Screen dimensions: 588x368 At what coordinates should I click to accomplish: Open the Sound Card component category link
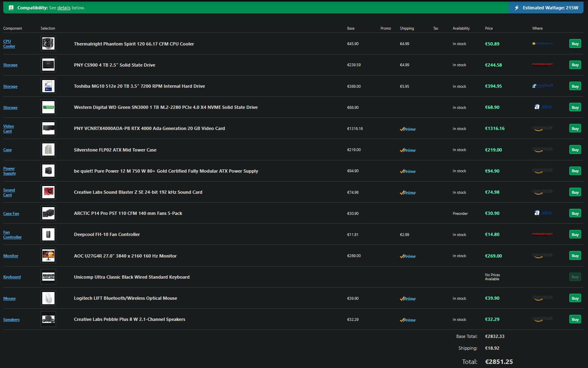[x=9, y=192]
